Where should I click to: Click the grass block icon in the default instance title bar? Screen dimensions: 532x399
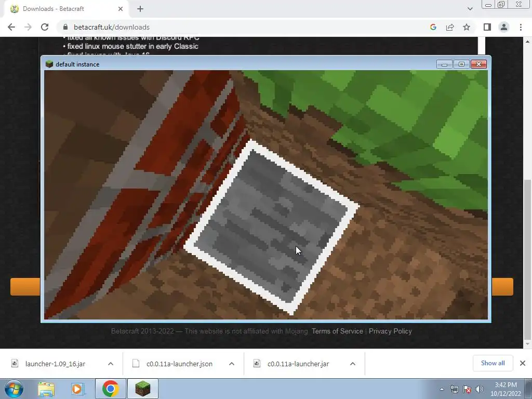(49, 64)
